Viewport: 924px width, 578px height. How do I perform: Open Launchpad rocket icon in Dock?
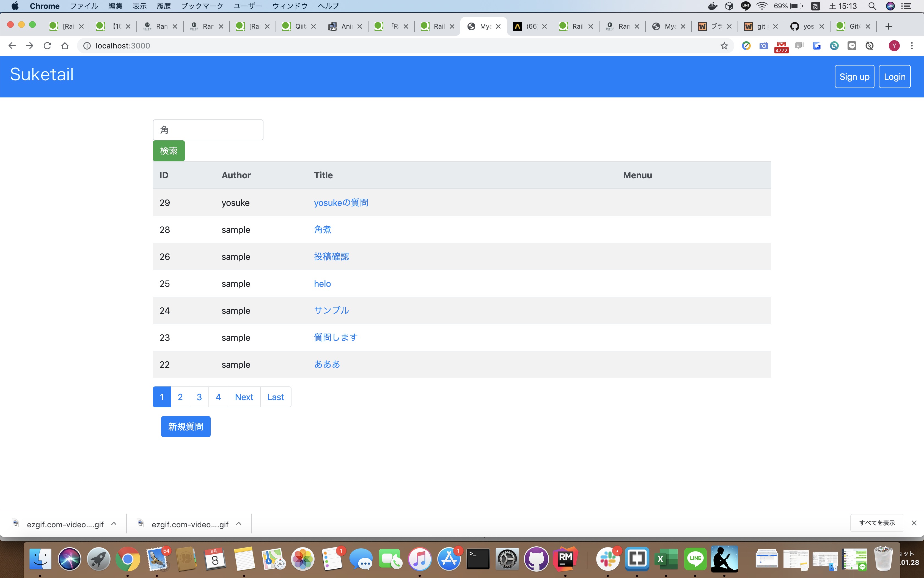(x=98, y=559)
